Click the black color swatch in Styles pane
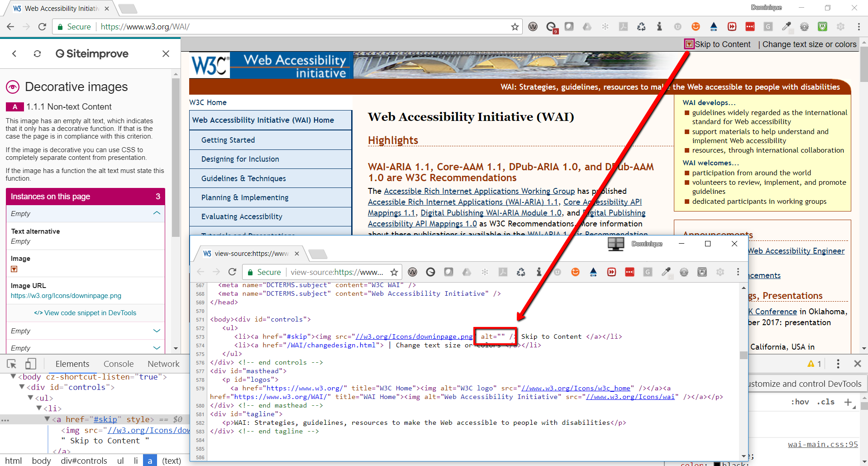The width and height of the screenshot is (868, 466). 717,464
